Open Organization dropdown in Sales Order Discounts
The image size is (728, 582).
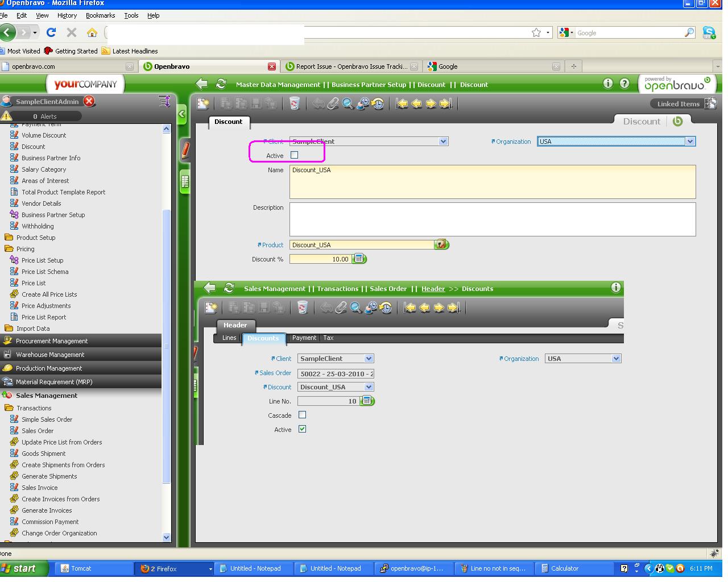616,359
